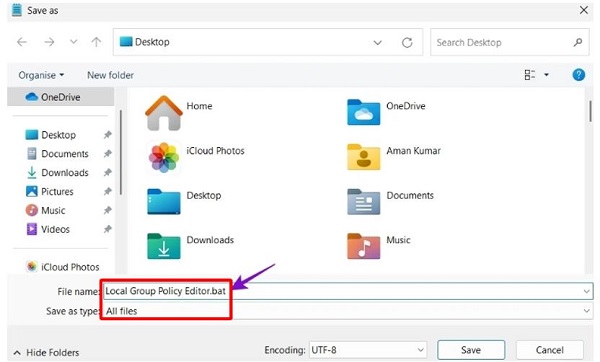Image resolution: width=600 pixels, height=362 pixels.
Task: Select the Aman Kumar user folder
Action: 393,157
